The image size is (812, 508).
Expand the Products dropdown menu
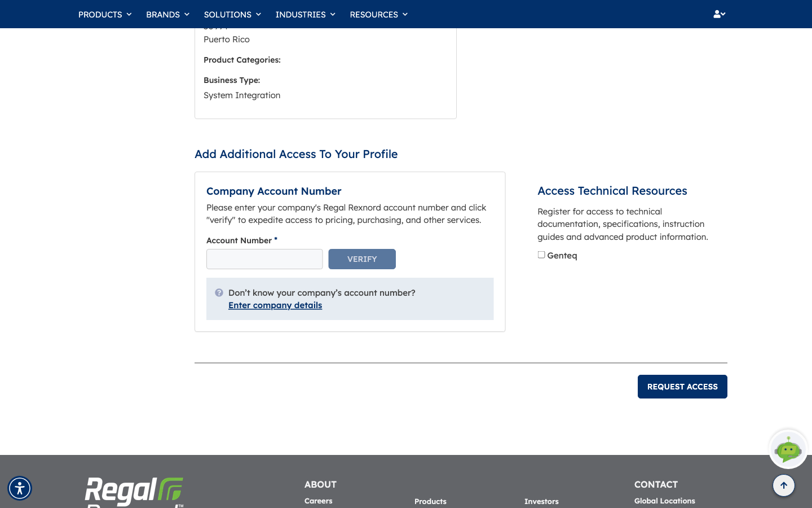pos(105,14)
